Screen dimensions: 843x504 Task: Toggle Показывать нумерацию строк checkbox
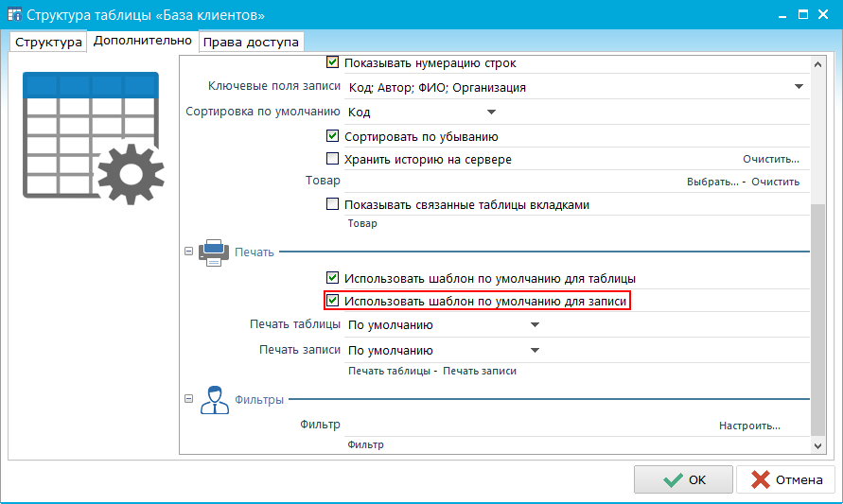332,62
